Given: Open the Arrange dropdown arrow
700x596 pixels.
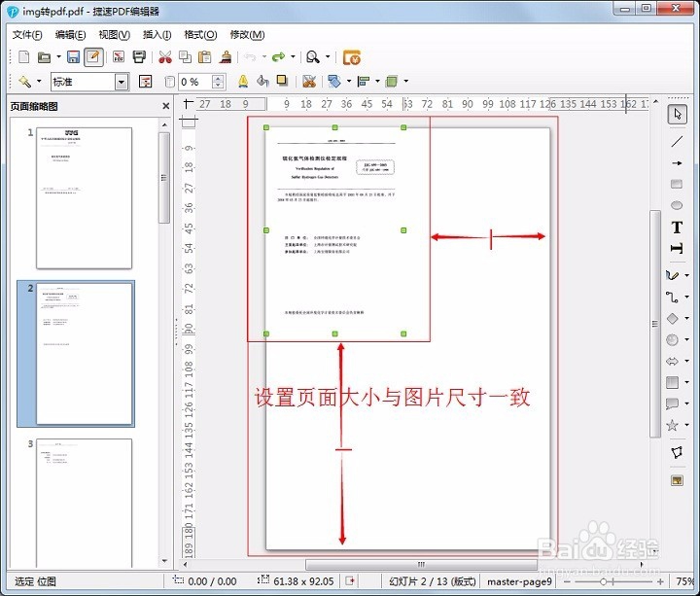Looking at the screenshot, I should click(x=349, y=82).
